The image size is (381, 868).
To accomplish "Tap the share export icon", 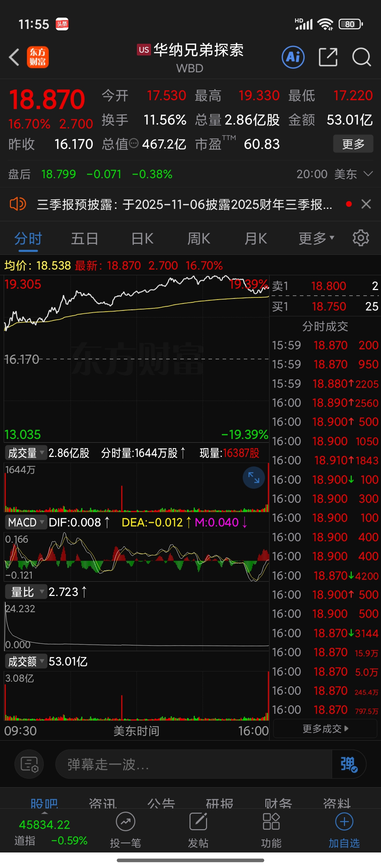I will tap(328, 57).
